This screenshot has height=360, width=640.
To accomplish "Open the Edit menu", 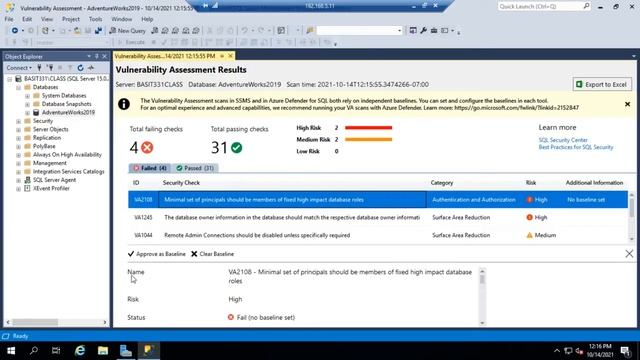I will [27, 19].
